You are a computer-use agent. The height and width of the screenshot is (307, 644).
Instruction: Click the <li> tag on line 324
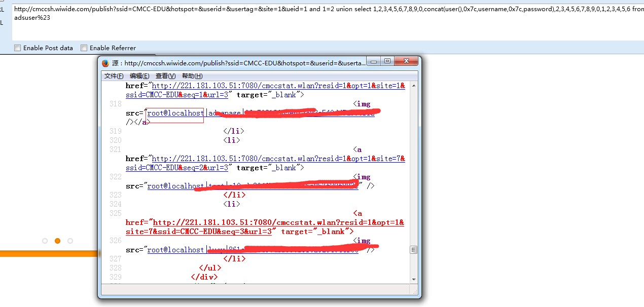[x=232, y=204]
